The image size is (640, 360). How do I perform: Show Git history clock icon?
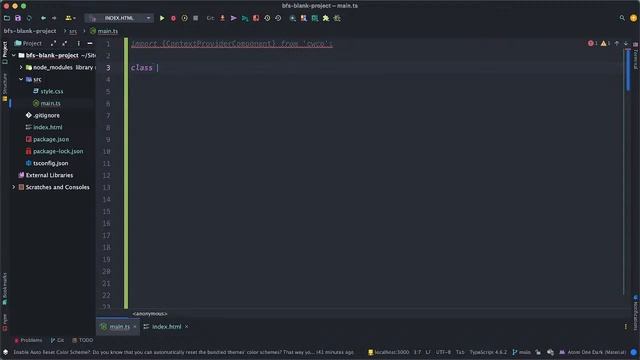pyautogui.click(x=267, y=18)
